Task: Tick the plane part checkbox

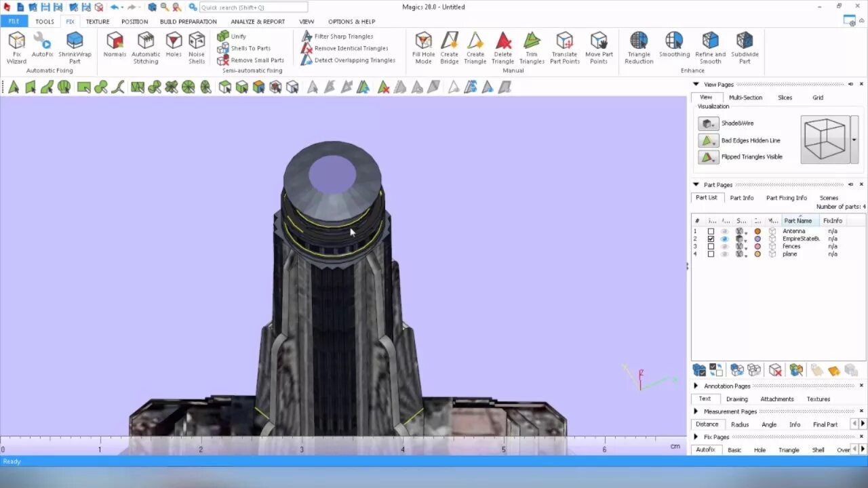Action: tap(711, 254)
